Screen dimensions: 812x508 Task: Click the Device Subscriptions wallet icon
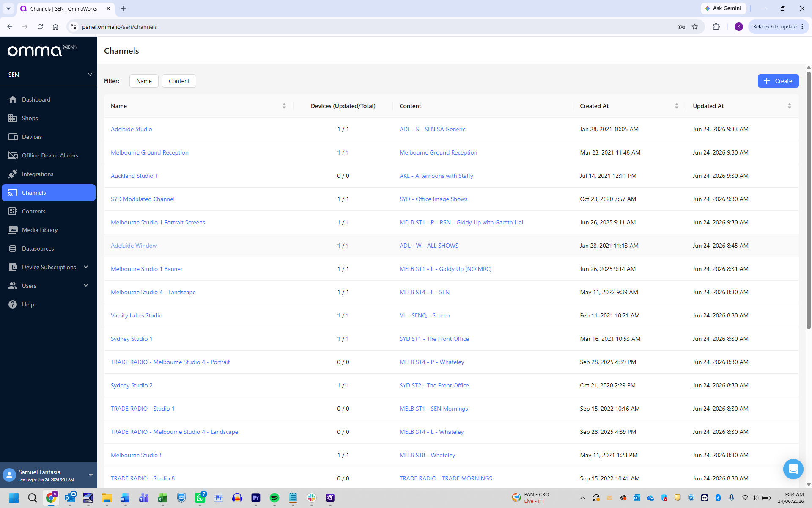(13, 267)
